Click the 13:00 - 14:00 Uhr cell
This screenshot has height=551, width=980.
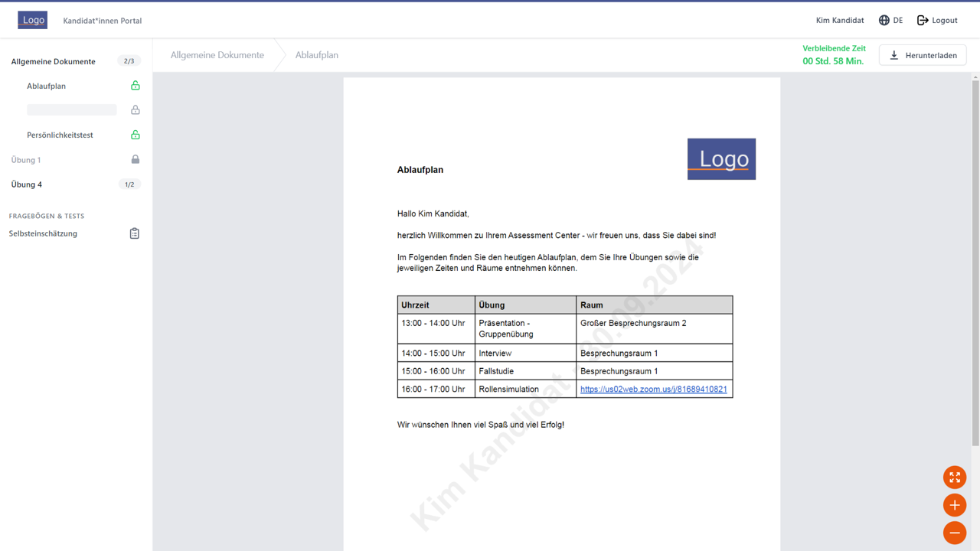point(436,328)
